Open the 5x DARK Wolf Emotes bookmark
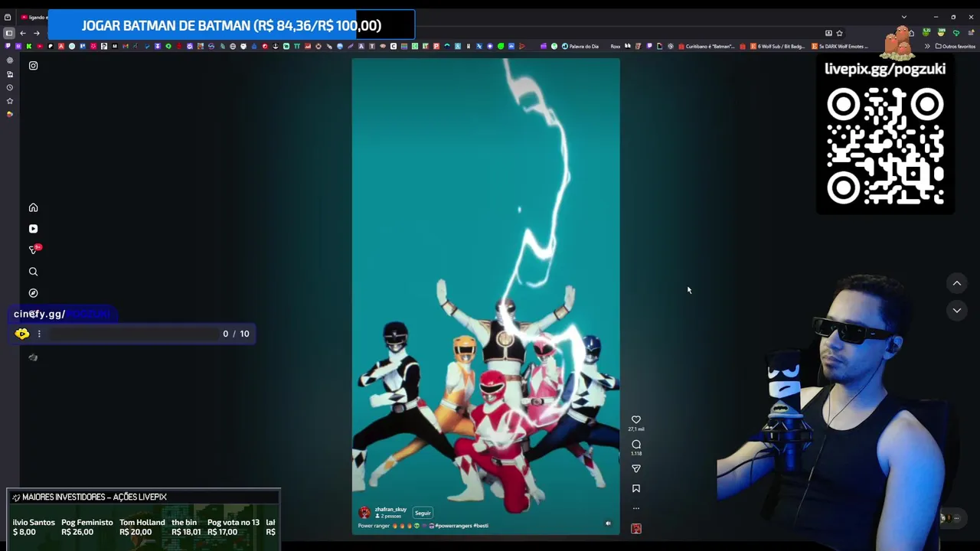 (840, 46)
